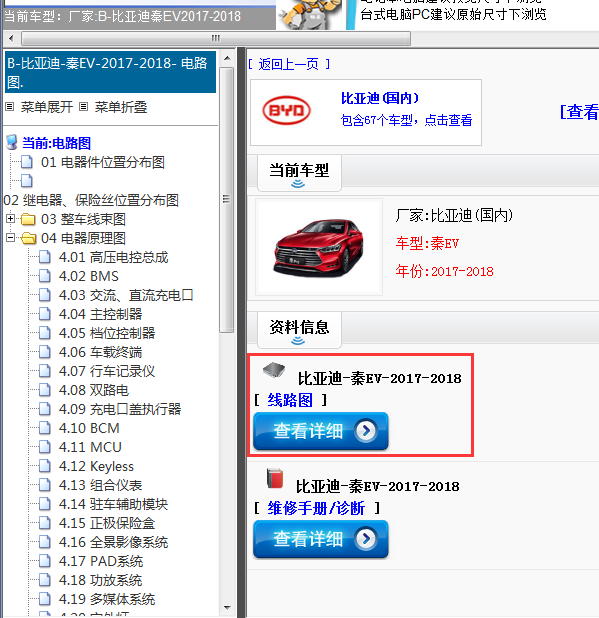Click the partially visible [查看 link
The height and width of the screenshot is (618, 599).
click(579, 112)
